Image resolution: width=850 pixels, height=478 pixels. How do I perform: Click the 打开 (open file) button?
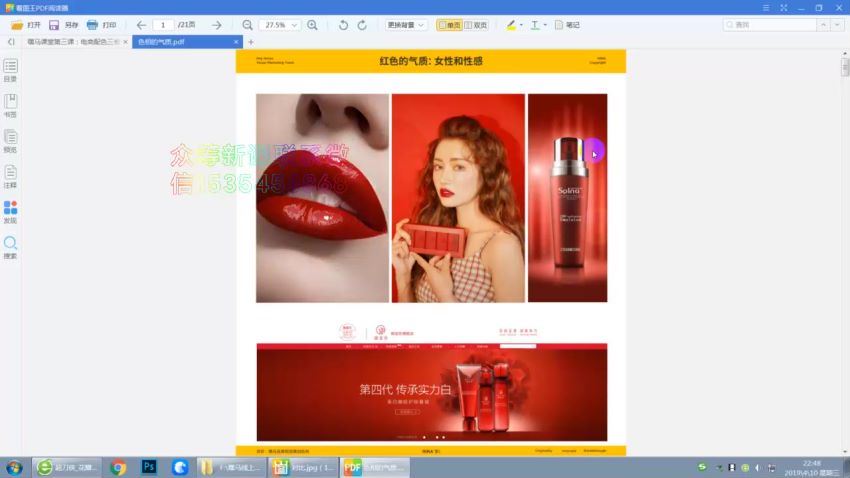(x=26, y=24)
